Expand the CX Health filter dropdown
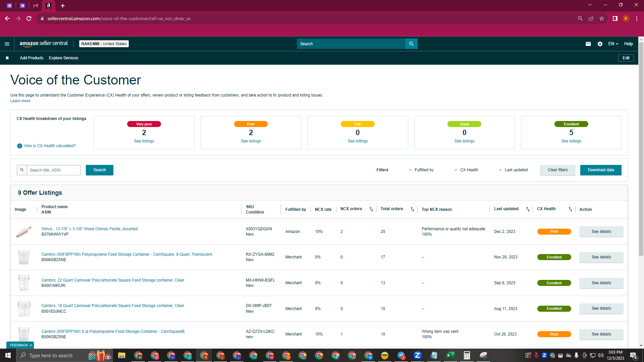Screen dimensions: 644x362 [x=466, y=170]
